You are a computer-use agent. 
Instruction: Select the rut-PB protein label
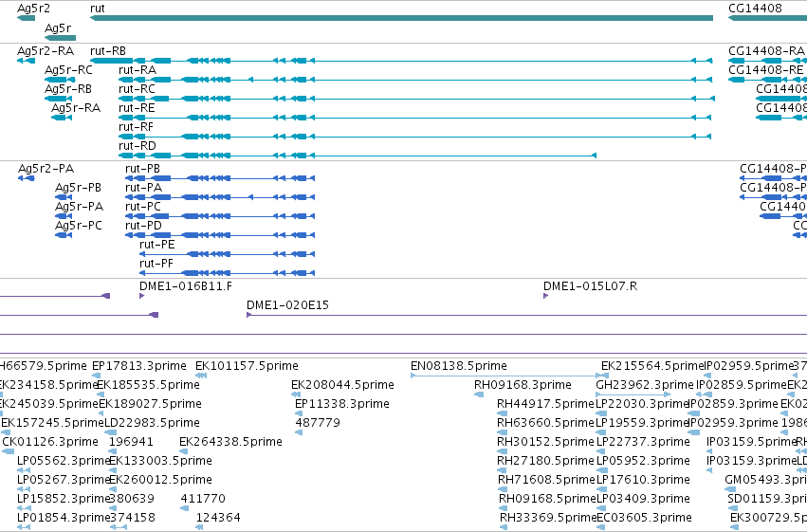click(142, 169)
